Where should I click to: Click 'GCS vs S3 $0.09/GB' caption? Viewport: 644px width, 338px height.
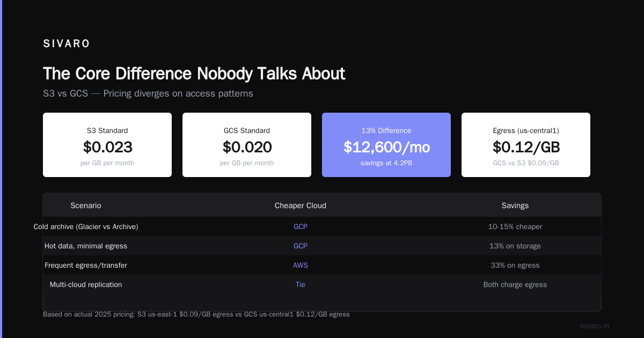(526, 163)
